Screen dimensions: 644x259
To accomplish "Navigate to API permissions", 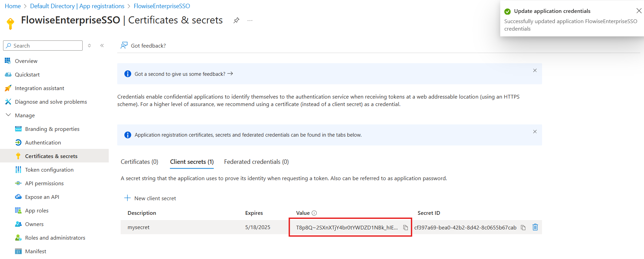I will [44, 183].
